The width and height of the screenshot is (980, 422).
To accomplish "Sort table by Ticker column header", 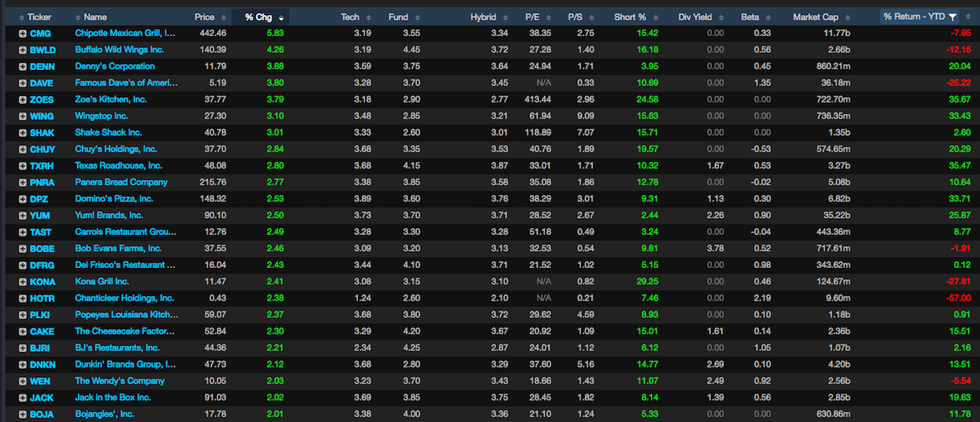I will [x=39, y=17].
